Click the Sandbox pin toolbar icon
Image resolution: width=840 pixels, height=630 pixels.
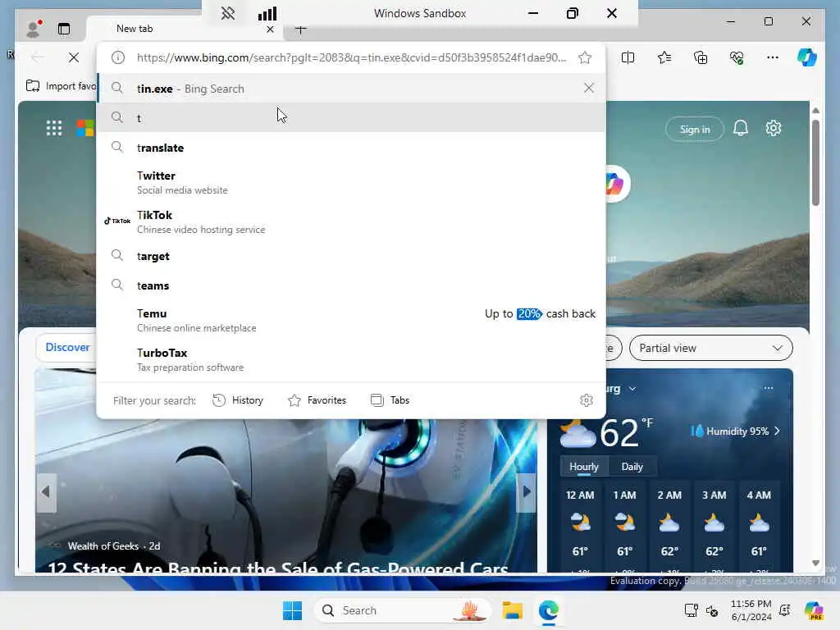228,13
